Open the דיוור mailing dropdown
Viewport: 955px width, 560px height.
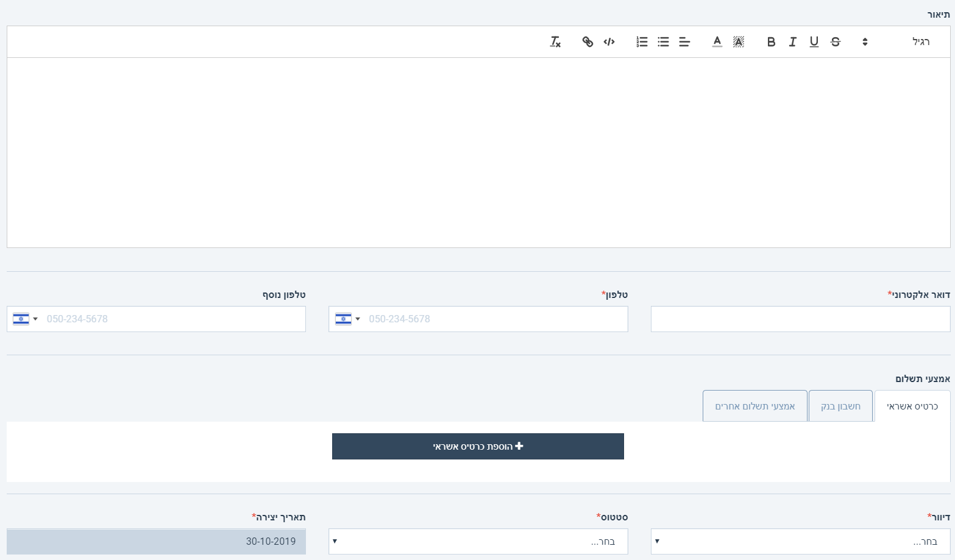click(800, 542)
